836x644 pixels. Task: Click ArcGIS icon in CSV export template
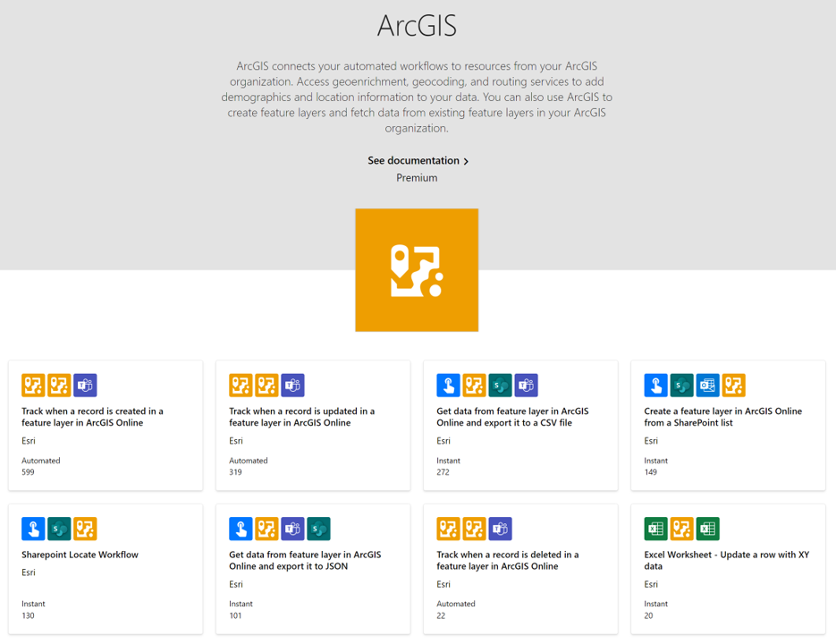tap(474, 386)
